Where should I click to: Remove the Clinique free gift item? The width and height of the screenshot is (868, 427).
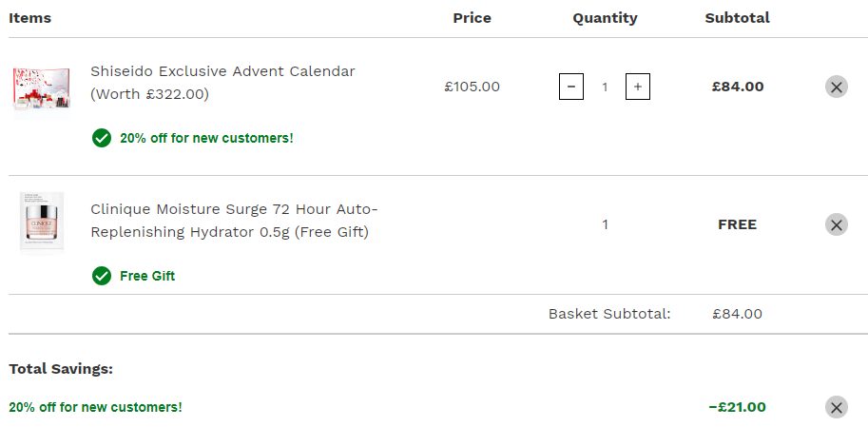pos(836,224)
